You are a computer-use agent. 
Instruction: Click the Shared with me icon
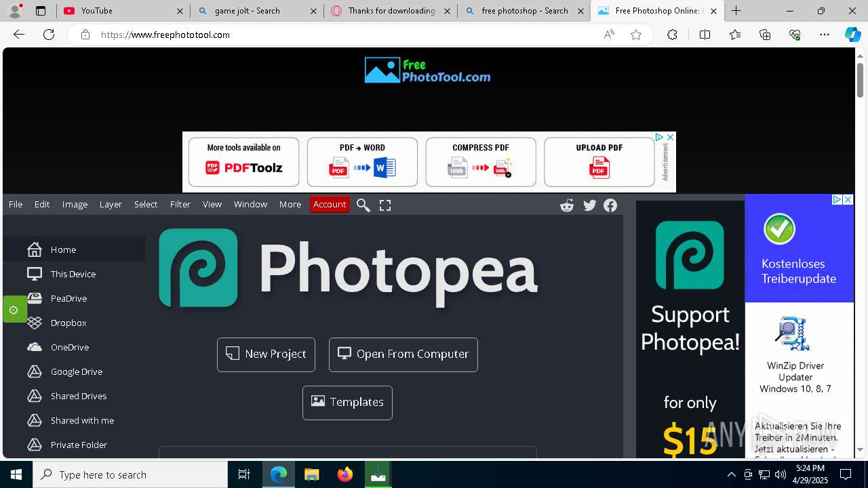click(35, 420)
